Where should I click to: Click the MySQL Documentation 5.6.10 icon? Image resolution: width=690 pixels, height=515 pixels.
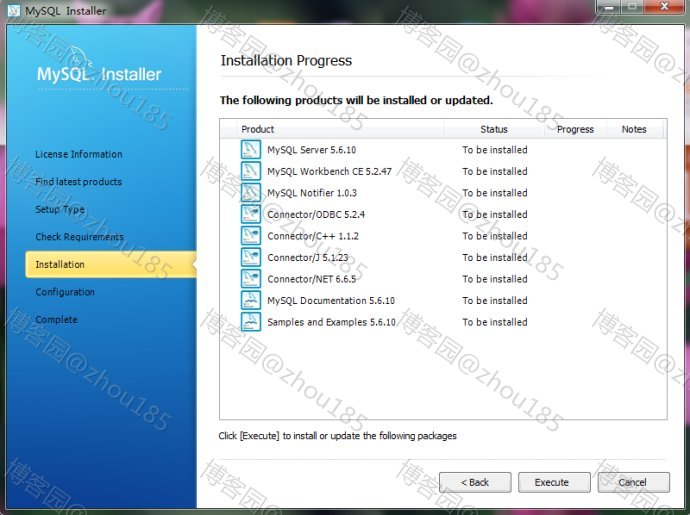(x=251, y=300)
